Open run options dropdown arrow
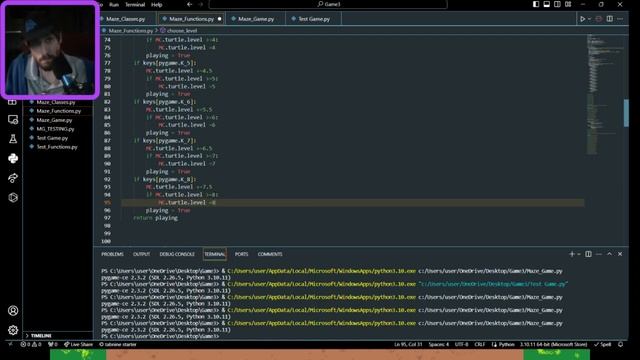 (589, 19)
